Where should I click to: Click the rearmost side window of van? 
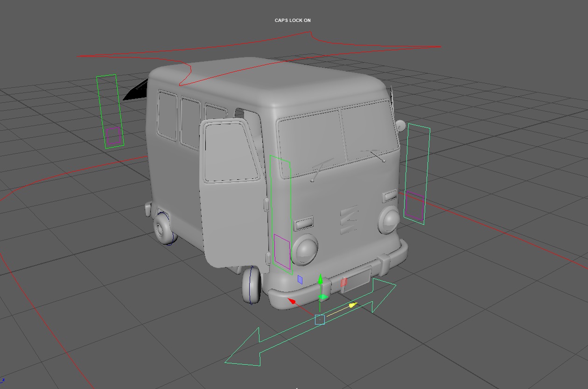(168, 116)
